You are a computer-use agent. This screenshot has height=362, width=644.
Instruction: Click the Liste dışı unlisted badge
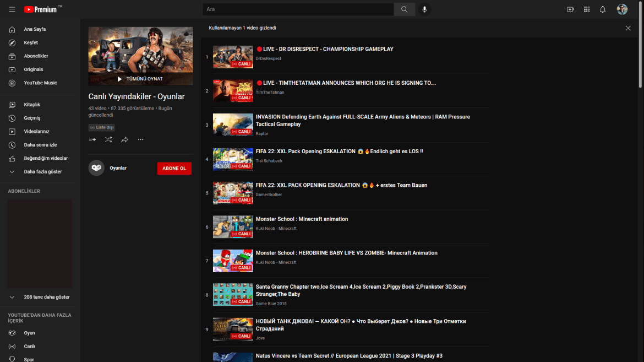tap(101, 127)
